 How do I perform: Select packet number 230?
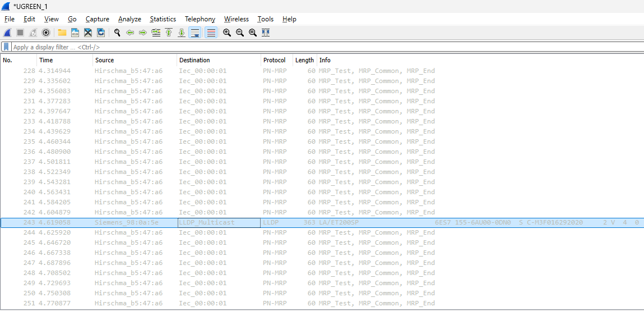pyautogui.click(x=322, y=91)
